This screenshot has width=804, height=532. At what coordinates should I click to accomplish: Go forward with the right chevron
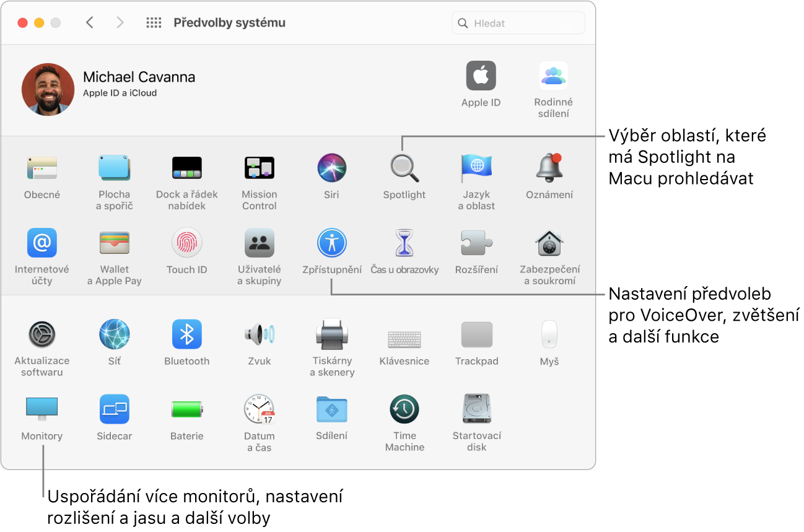coord(120,23)
